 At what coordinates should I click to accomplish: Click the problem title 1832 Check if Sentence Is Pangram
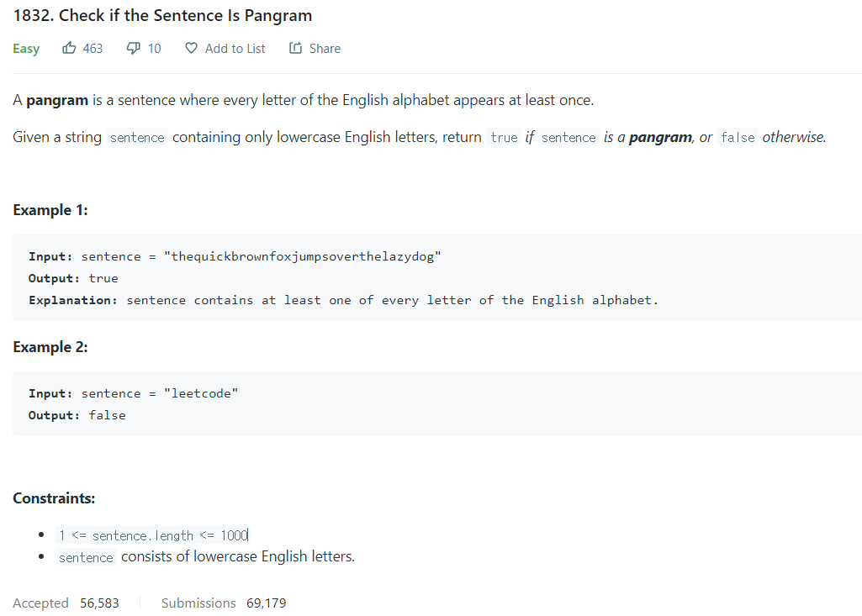click(x=162, y=15)
